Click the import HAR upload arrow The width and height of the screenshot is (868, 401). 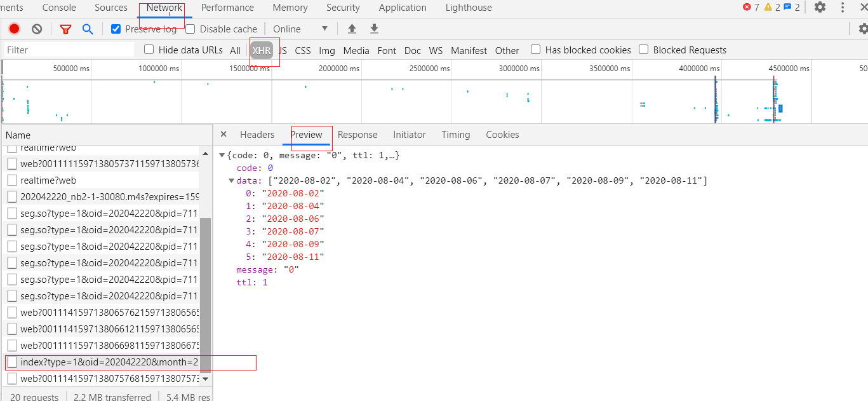tap(352, 29)
